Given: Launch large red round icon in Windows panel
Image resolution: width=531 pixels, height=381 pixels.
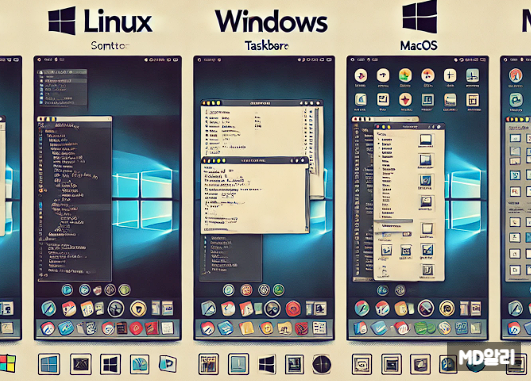Looking at the screenshot, I should [293, 309].
